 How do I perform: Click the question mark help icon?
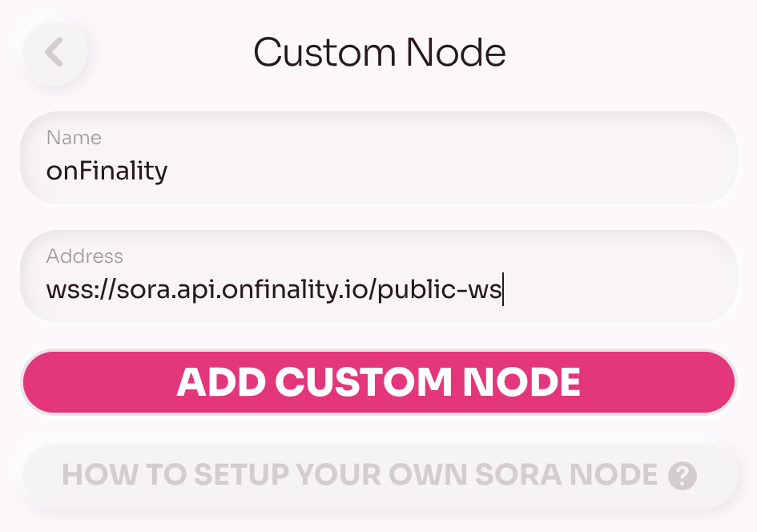click(683, 476)
